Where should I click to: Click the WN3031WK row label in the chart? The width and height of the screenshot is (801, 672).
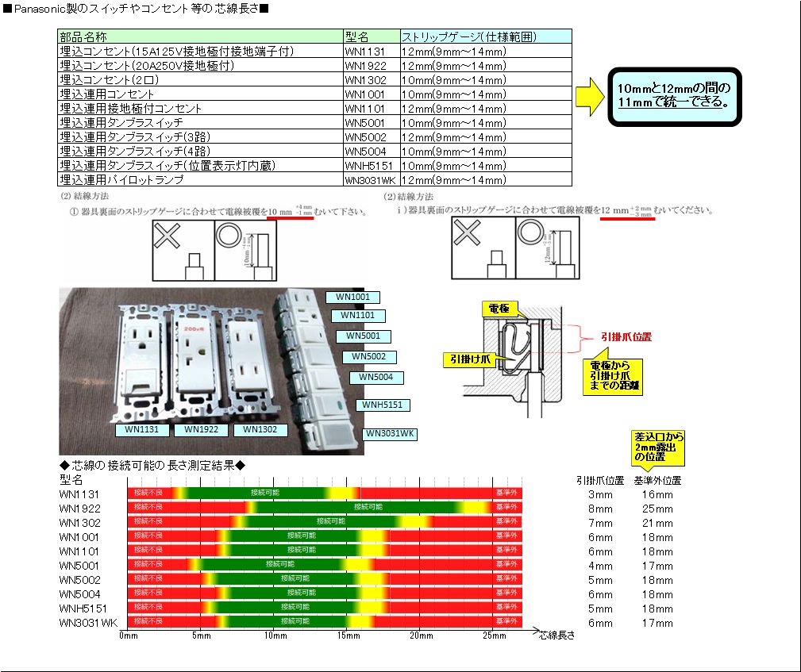pos(88,623)
